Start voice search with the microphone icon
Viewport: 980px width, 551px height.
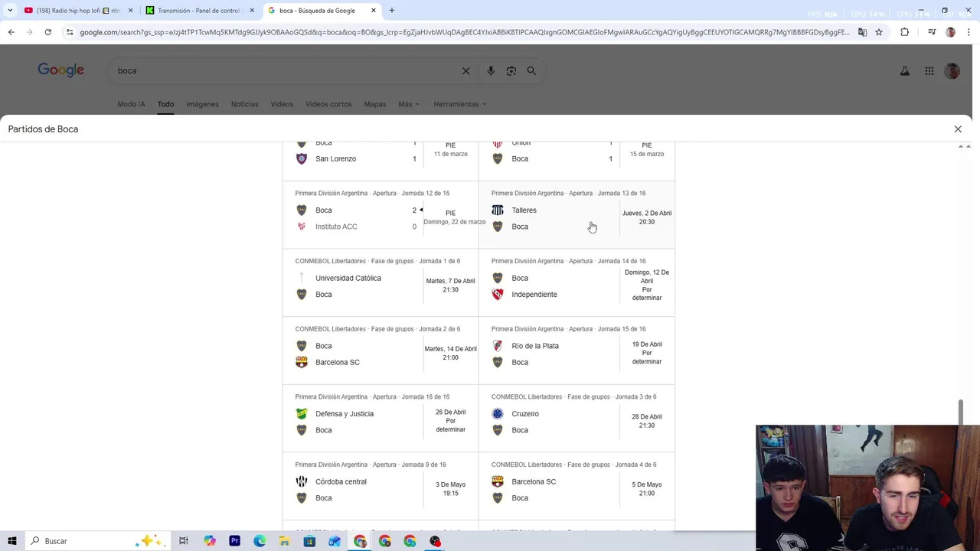[491, 70]
